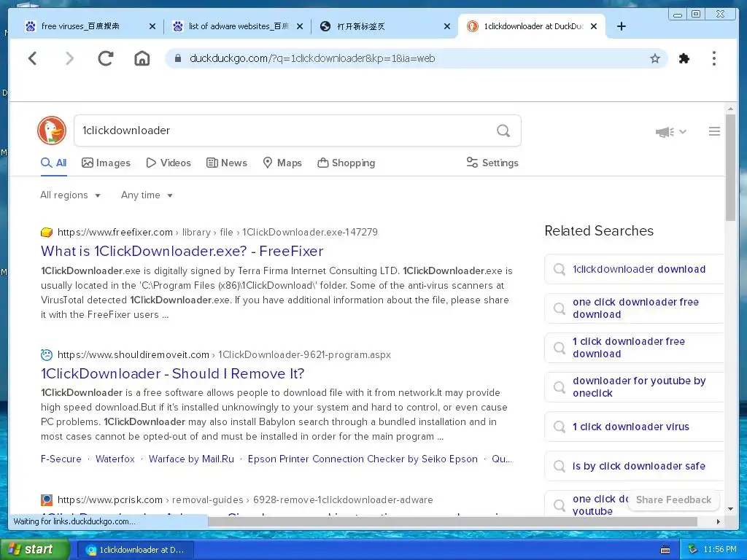Bookmark this page with the star
Viewport: 747px width, 560px height.
pyautogui.click(x=655, y=58)
